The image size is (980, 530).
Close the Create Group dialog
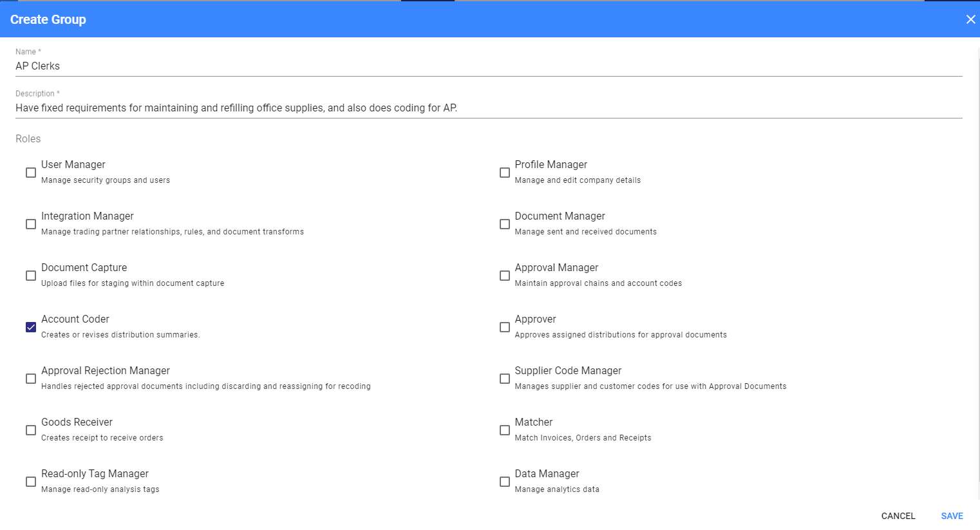pos(970,19)
